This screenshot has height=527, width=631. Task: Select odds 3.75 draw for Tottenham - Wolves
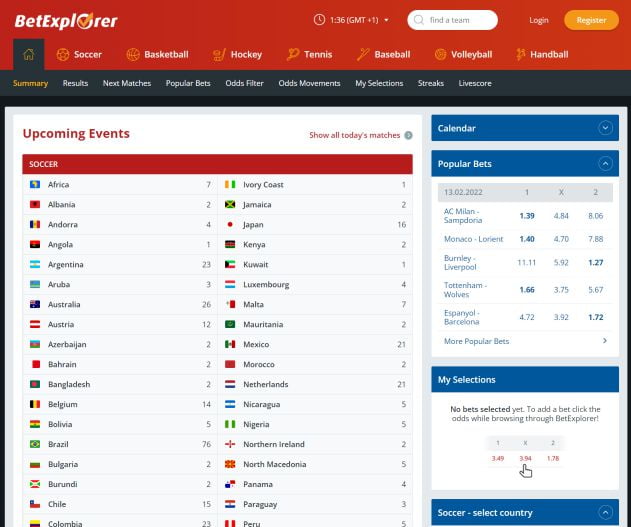tap(561, 290)
